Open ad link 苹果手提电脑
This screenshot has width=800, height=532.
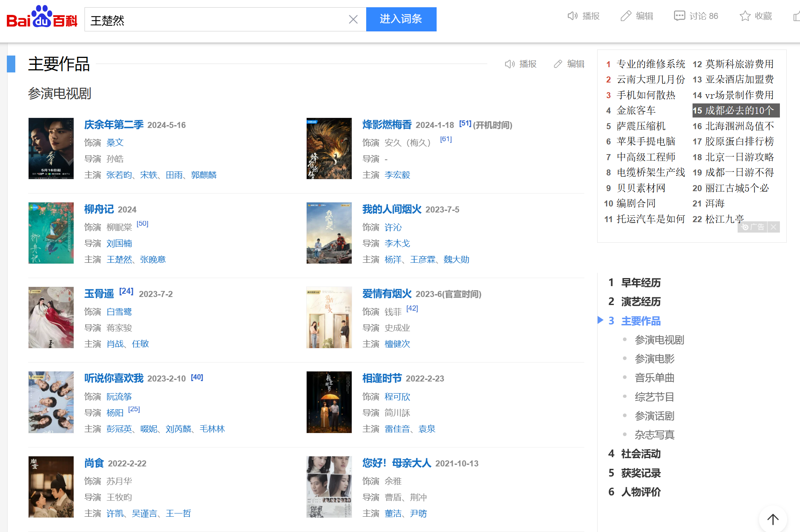pyautogui.click(x=646, y=141)
